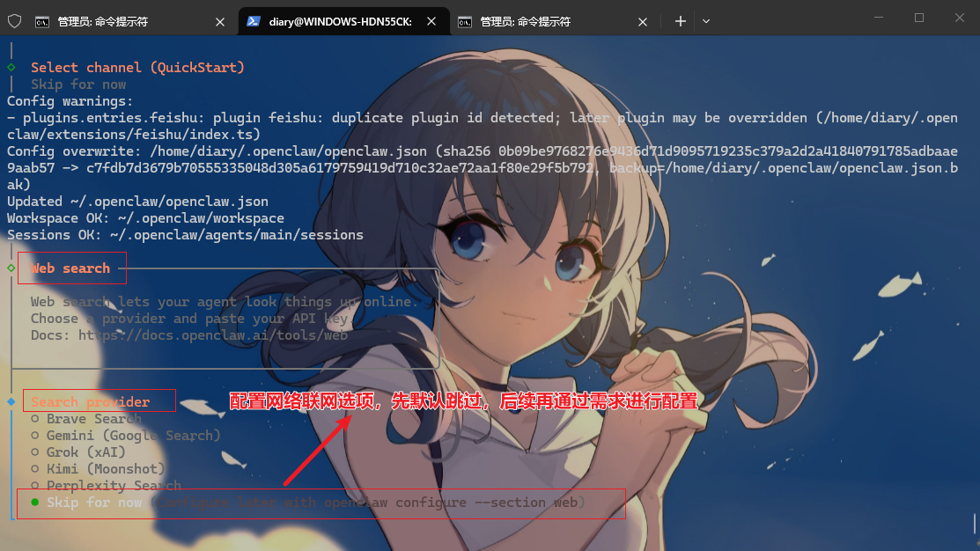Viewport: 980px width, 551px height.
Task: Select Grok (xAI) provider option
Action: [x=78, y=452]
